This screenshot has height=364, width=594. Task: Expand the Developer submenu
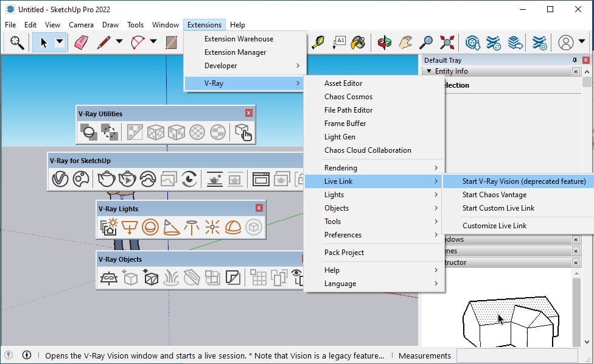[245, 66]
